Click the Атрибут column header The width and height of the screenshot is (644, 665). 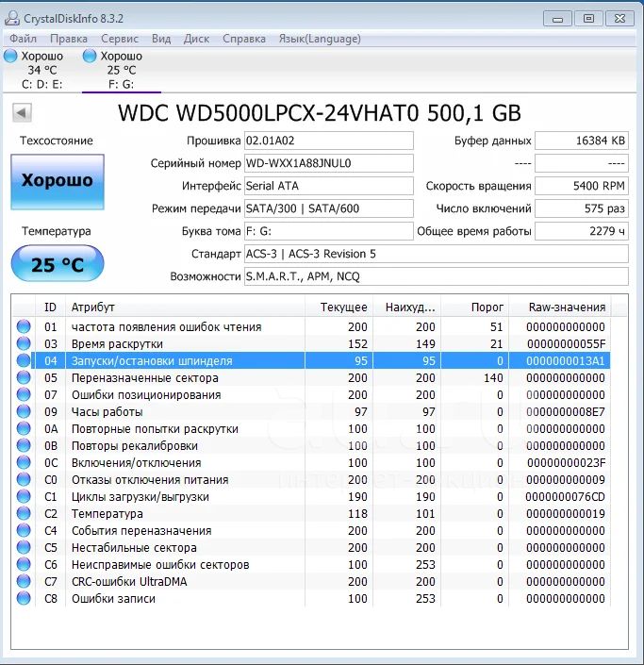pyautogui.click(x=185, y=308)
